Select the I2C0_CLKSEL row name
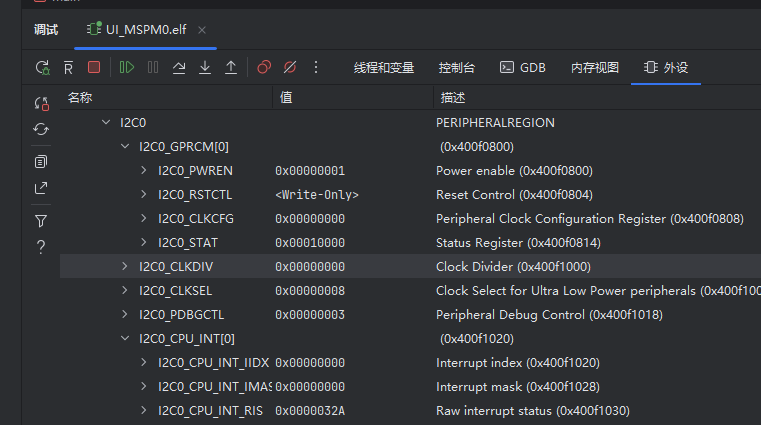761x425 pixels. coord(175,291)
